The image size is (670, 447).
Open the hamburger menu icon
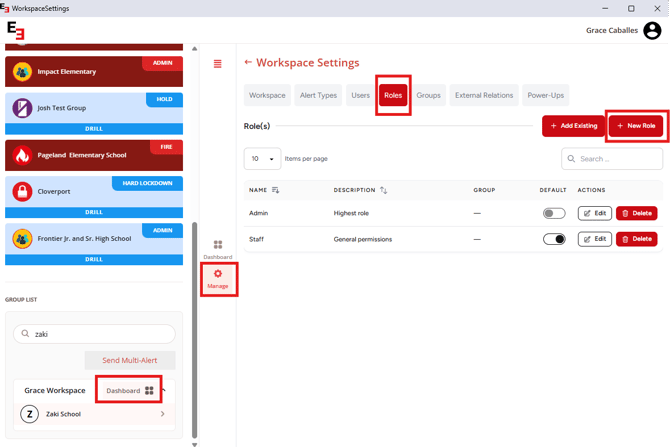click(x=217, y=64)
